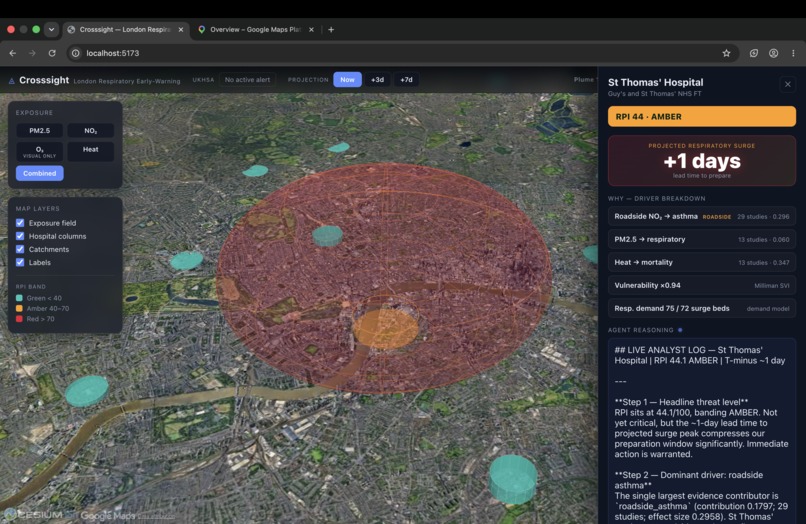Click the Agent Reasoning status dot
Screen dimensions: 806x524
pos(680,330)
